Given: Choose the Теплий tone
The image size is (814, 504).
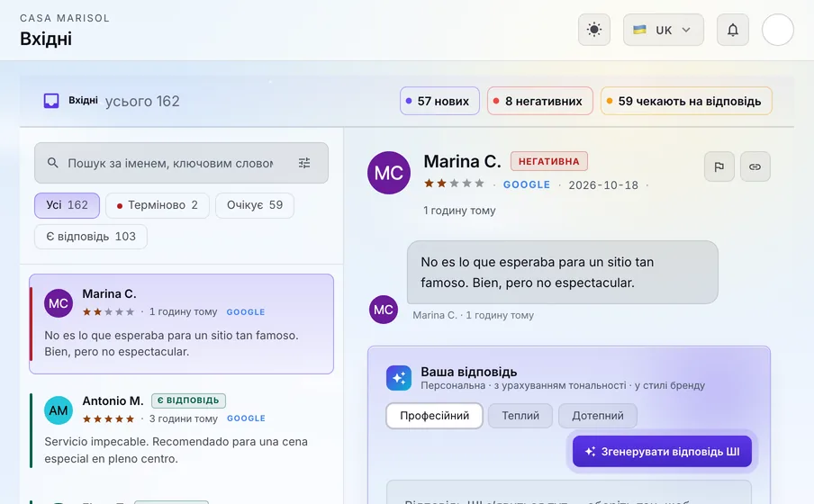Looking at the screenshot, I should click(x=520, y=416).
